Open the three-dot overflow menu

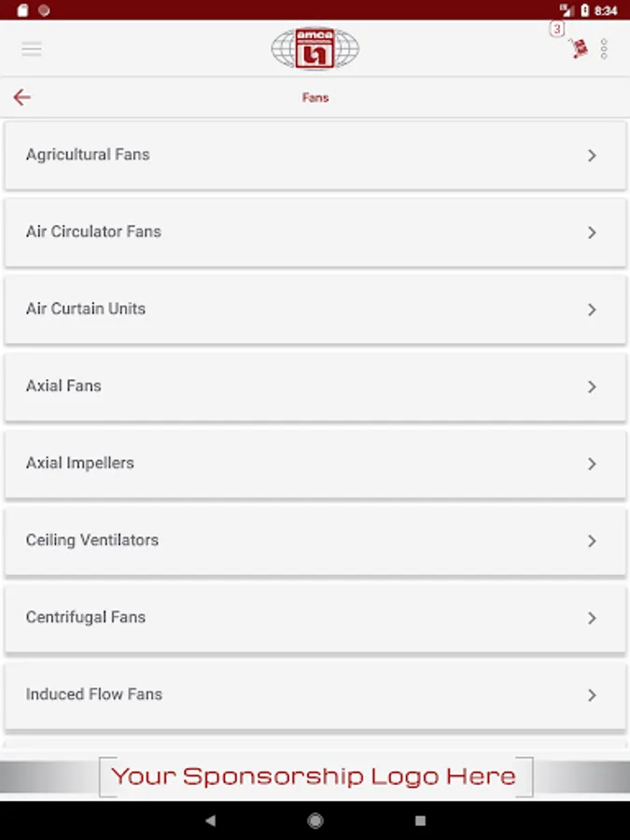[604, 49]
